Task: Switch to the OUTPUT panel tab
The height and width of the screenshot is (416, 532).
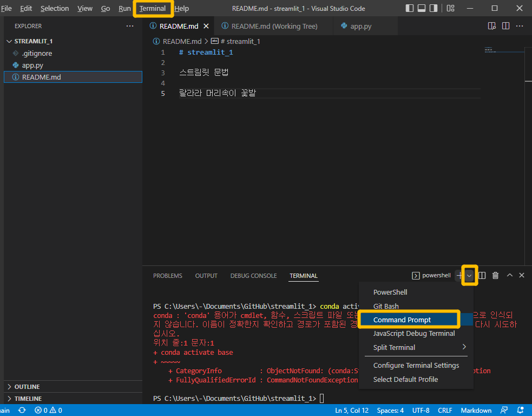Action: click(206, 276)
